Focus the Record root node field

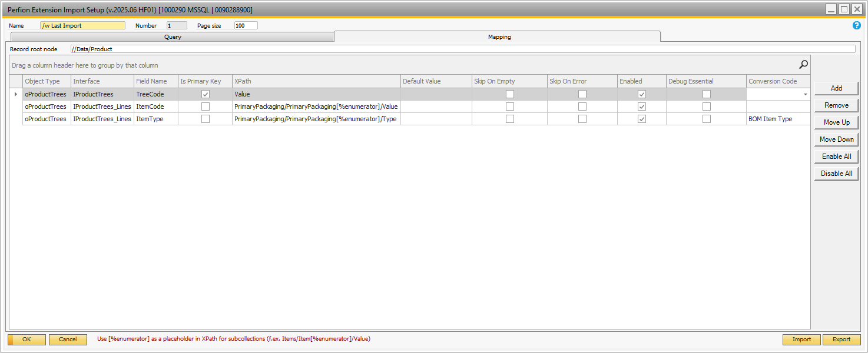coord(463,49)
